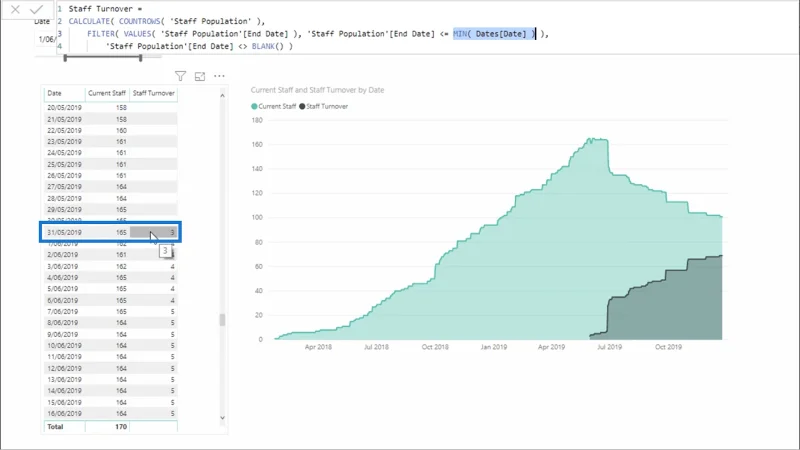Select the 13/06/2019 date cell
The height and width of the screenshot is (450, 800).
[64, 380]
